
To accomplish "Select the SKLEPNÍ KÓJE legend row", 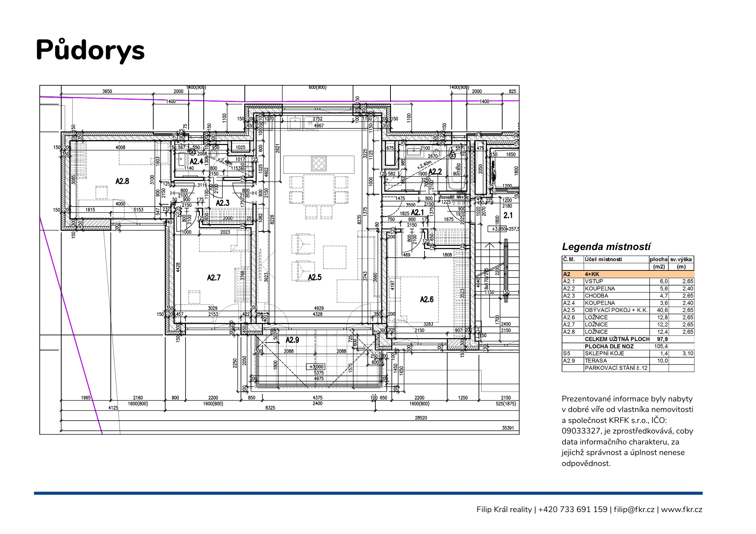I will [x=628, y=353].
